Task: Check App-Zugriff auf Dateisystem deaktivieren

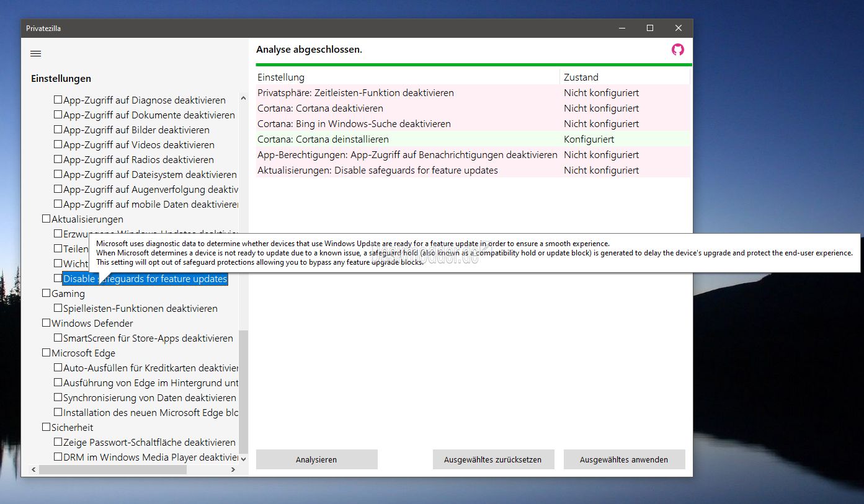Action: (58, 174)
